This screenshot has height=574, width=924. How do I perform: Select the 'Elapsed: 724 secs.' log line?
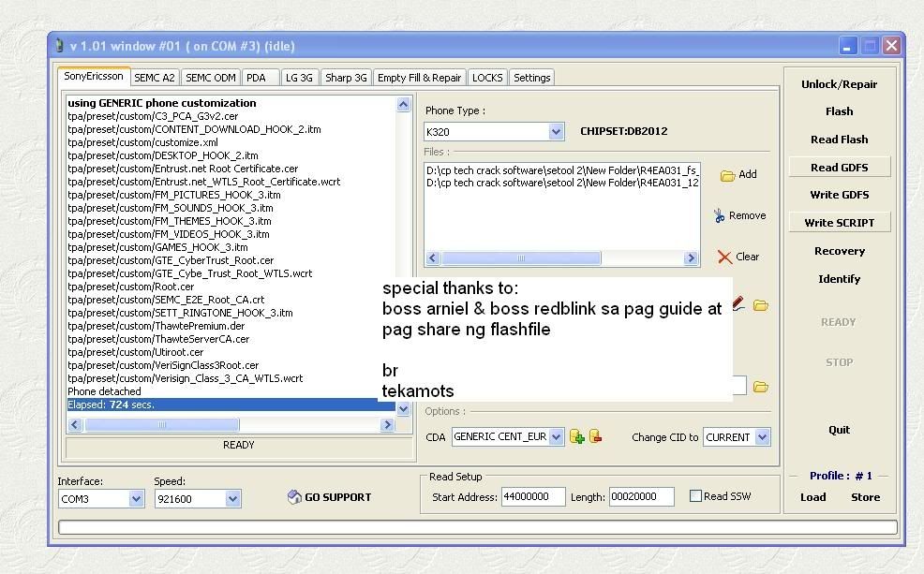click(231, 405)
